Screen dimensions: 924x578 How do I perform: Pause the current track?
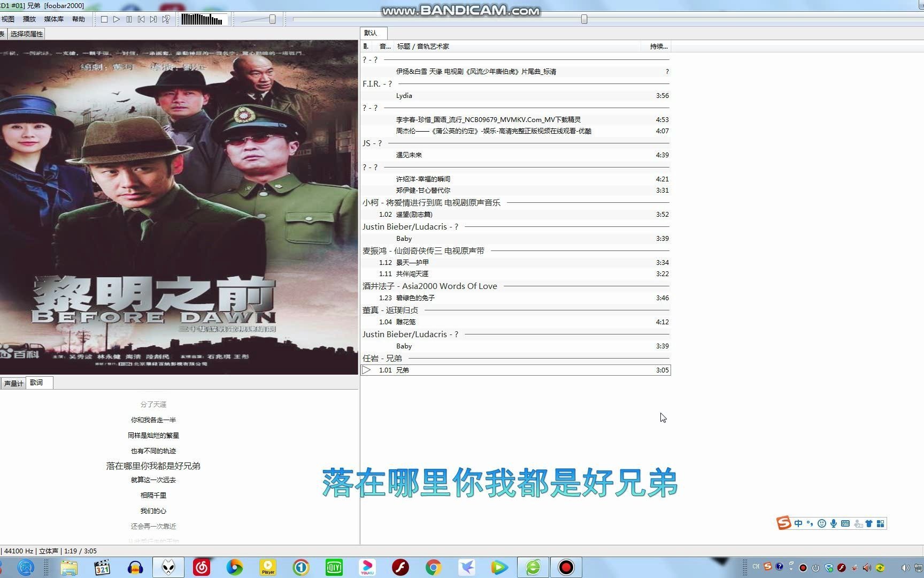[129, 19]
